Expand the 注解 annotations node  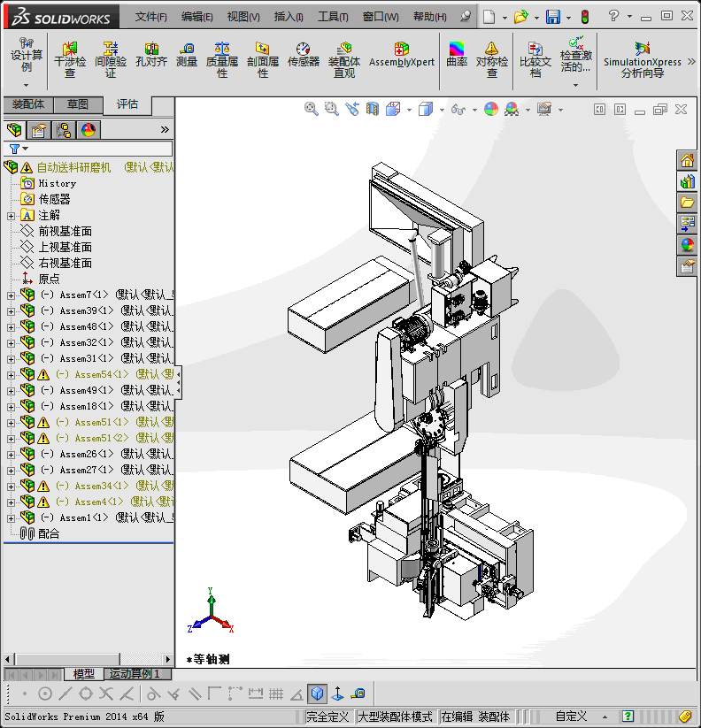point(11,216)
